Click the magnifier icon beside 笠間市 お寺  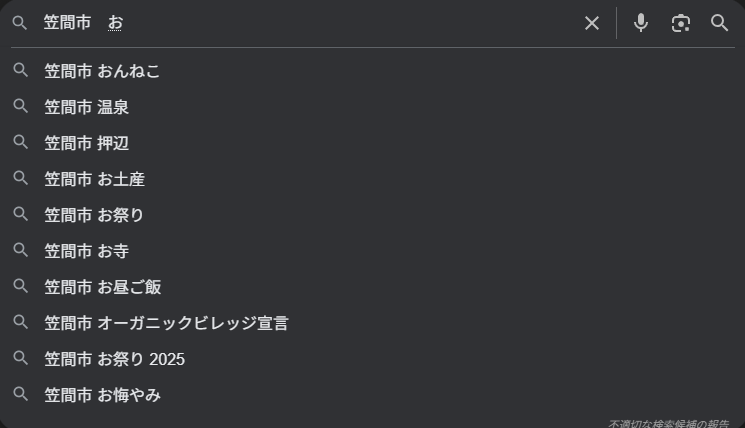[20, 251]
